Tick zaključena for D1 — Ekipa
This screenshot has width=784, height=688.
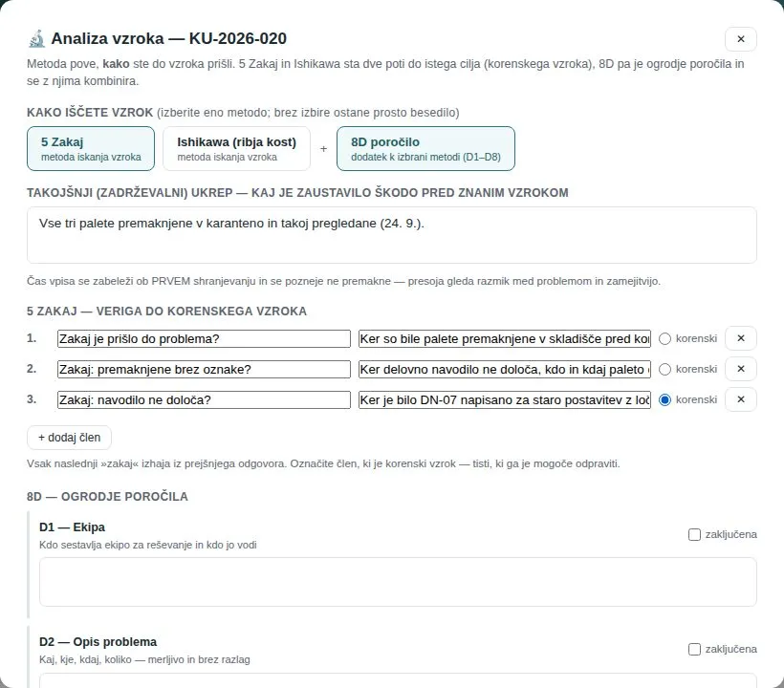pos(694,534)
